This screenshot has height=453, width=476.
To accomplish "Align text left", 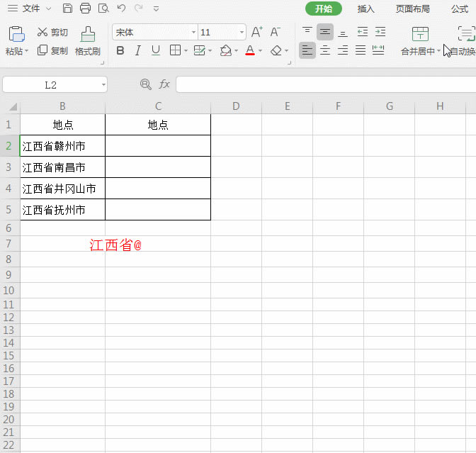I will click(307, 50).
